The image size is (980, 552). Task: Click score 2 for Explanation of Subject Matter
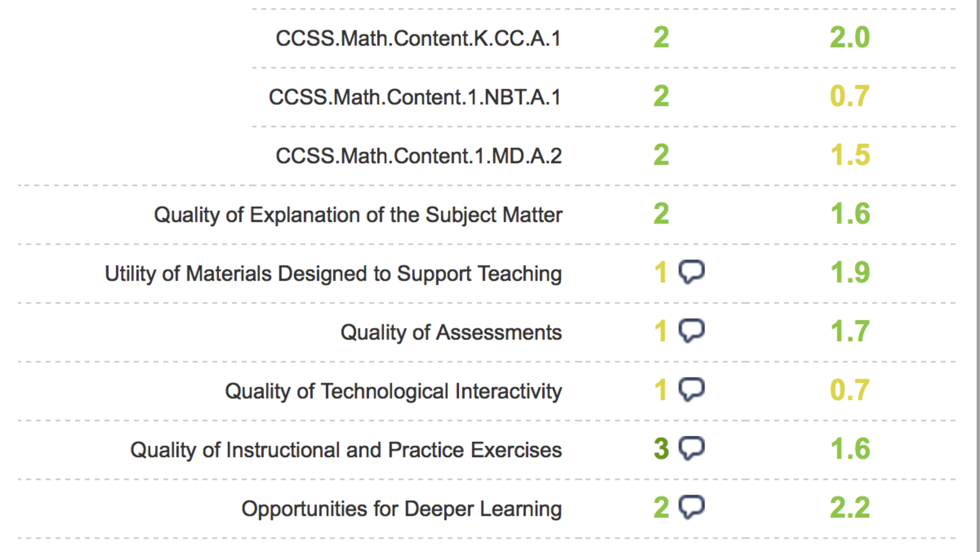point(661,214)
